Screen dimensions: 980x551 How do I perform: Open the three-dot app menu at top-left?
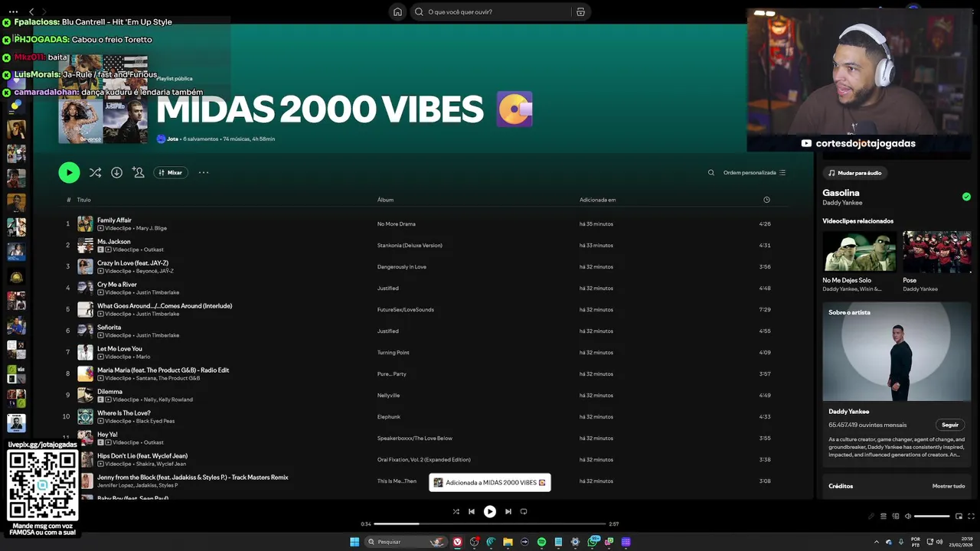[x=13, y=11]
